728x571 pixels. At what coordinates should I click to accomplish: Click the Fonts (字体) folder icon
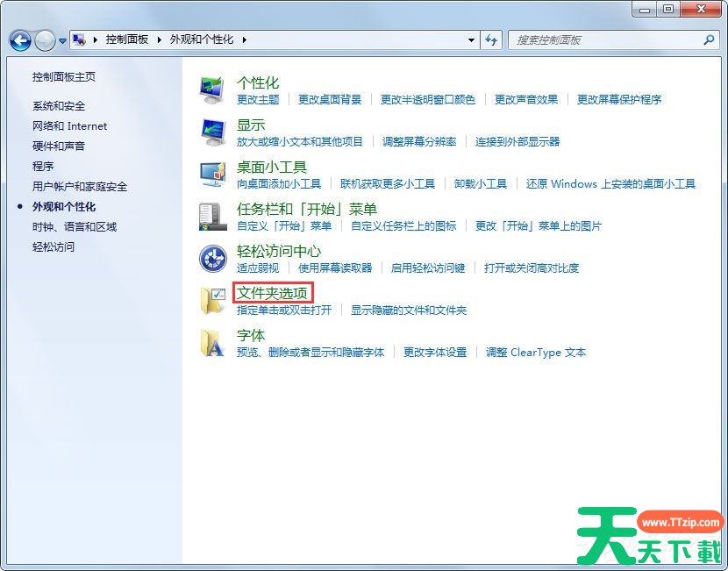[212, 342]
